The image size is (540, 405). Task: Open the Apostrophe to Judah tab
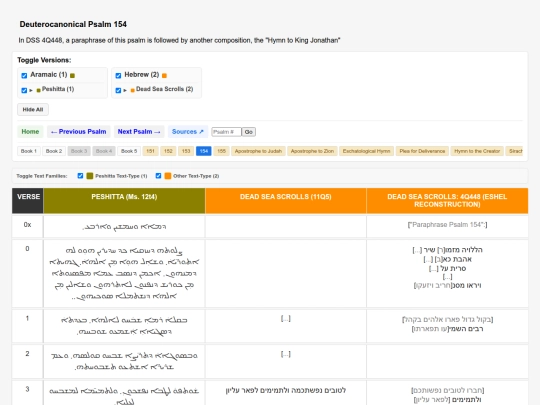[x=258, y=151]
